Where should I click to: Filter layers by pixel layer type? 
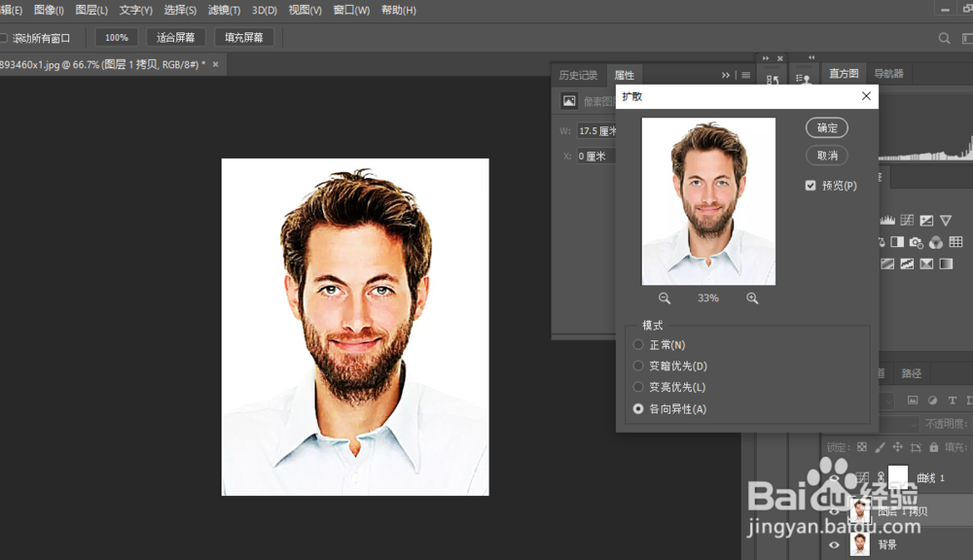click(x=913, y=401)
